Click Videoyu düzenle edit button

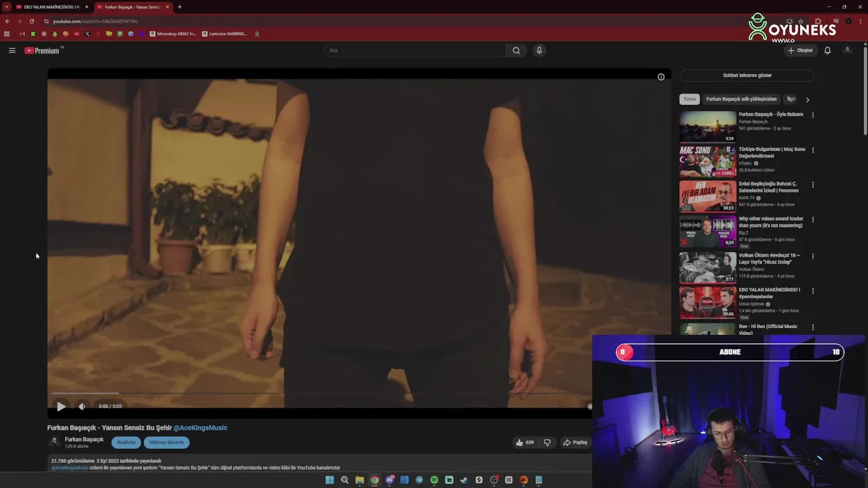pos(166,442)
